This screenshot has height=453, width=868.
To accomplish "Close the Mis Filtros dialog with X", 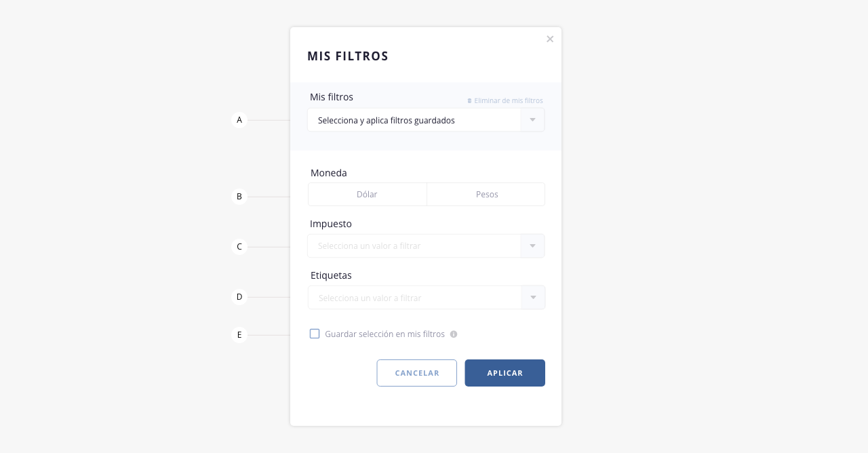I will tap(550, 39).
